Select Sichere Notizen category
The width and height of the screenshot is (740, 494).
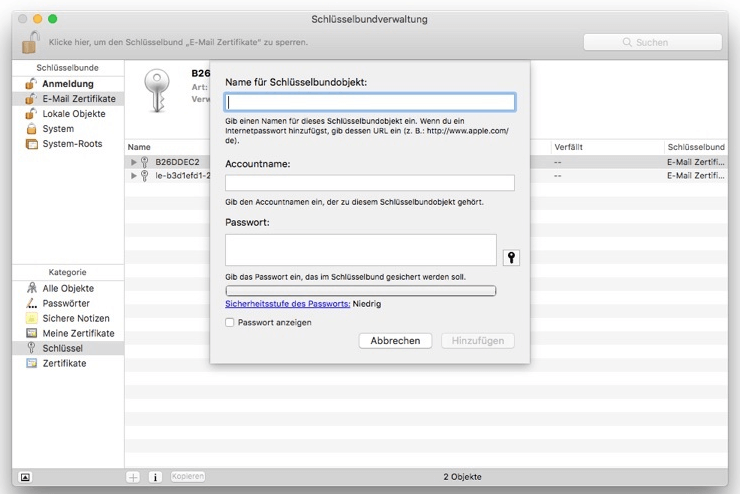[76, 318]
